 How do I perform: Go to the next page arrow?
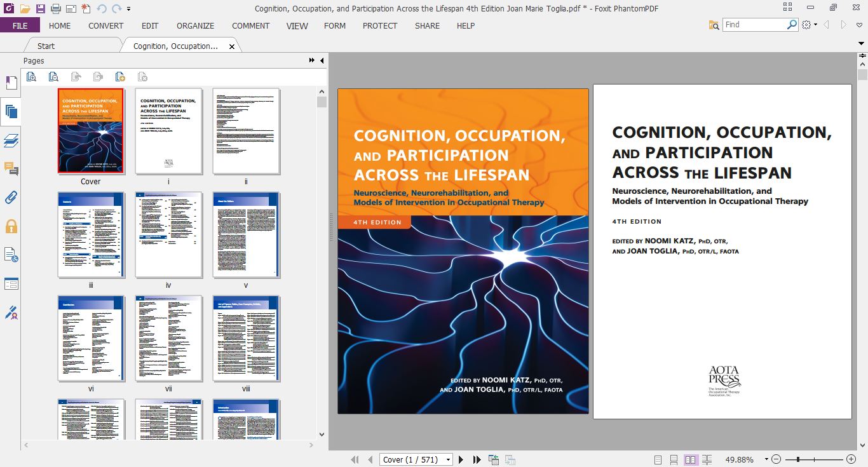tap(461, 459)
